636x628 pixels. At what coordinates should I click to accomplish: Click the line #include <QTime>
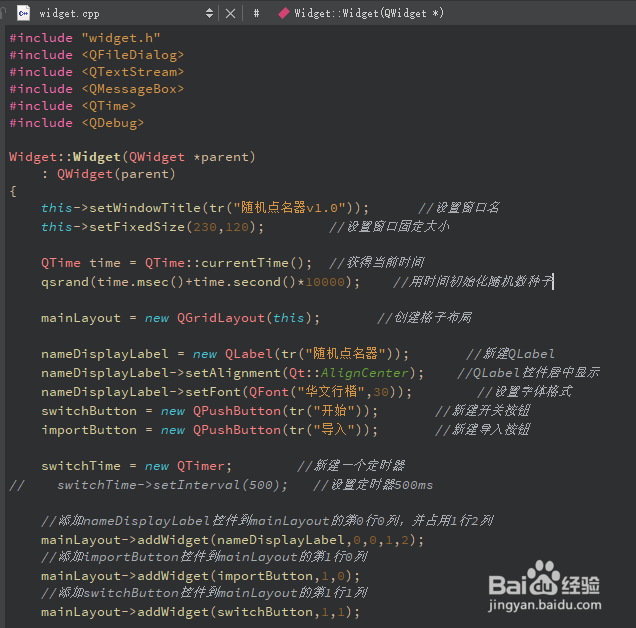[73, 106]
